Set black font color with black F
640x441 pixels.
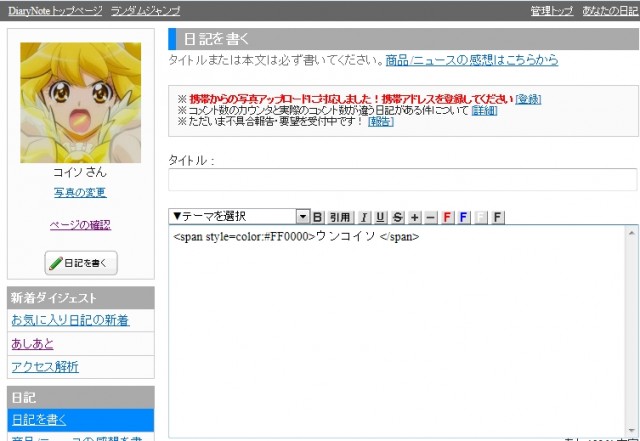(497, 217)
